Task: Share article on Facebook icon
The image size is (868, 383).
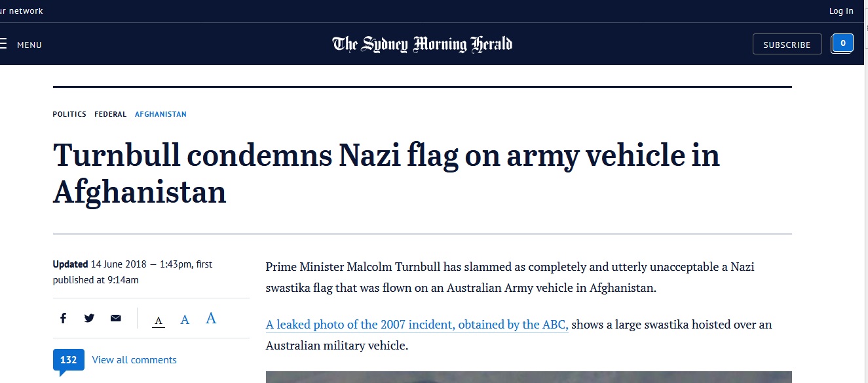Action: point(63,318)
